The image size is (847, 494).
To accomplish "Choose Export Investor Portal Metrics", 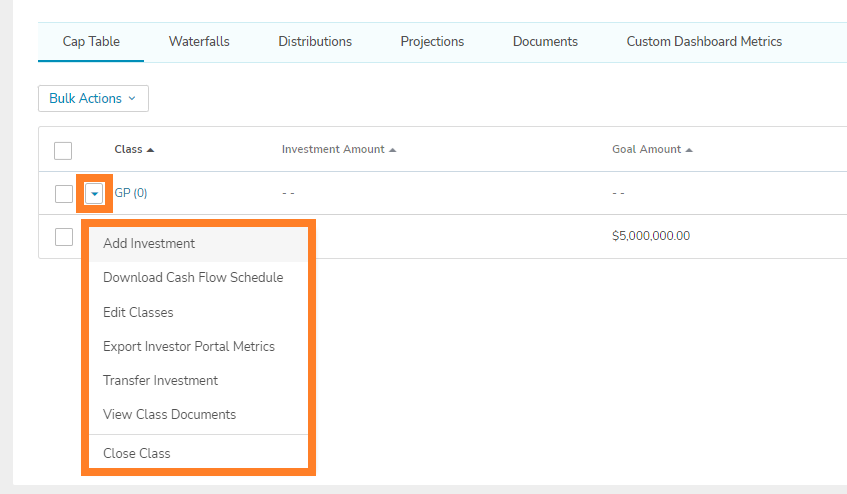I will [x=189, y=347].
